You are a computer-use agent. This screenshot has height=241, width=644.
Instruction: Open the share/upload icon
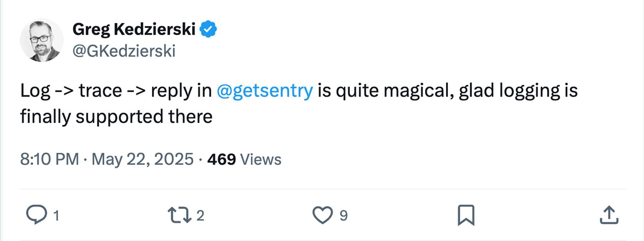tap(609, 215)
